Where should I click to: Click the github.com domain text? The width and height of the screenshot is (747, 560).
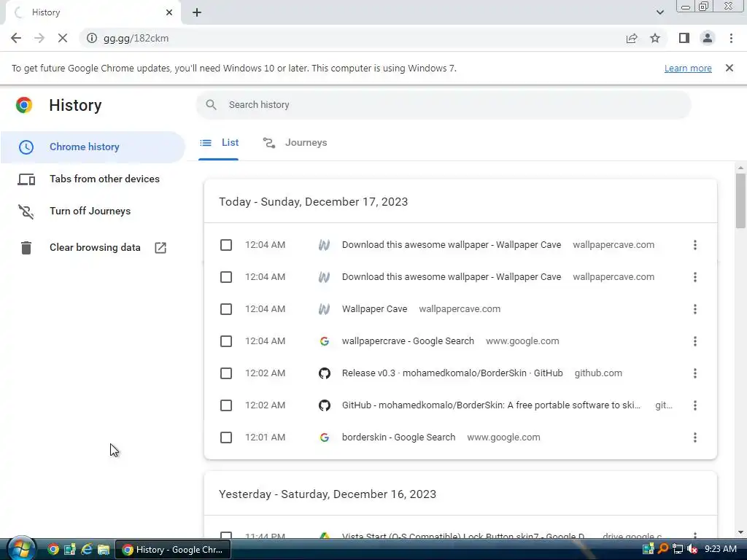coord(598,373)
